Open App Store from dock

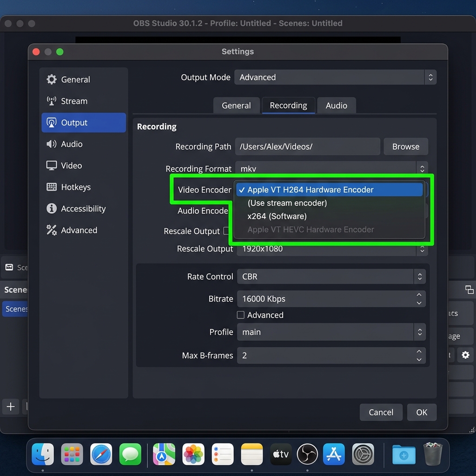[334, 454]
